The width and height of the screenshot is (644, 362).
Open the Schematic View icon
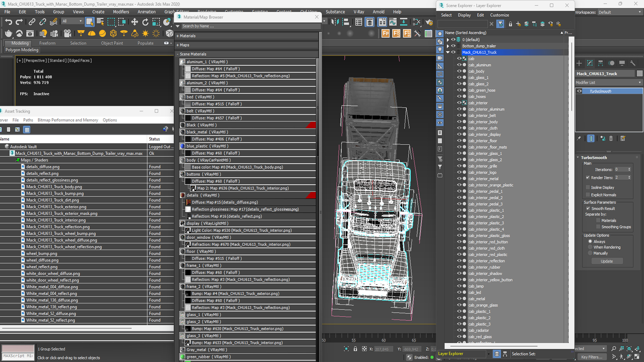point(404,22)
